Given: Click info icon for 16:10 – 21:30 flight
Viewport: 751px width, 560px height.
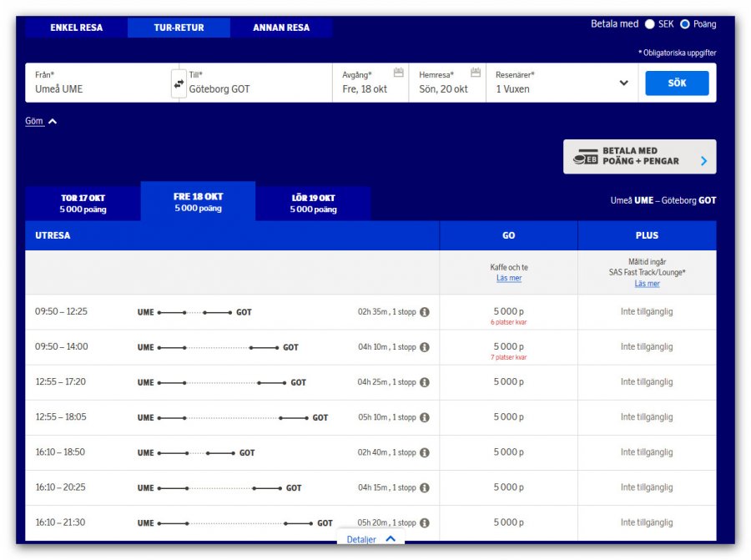Looking at the screenshot, I should 425,522.
